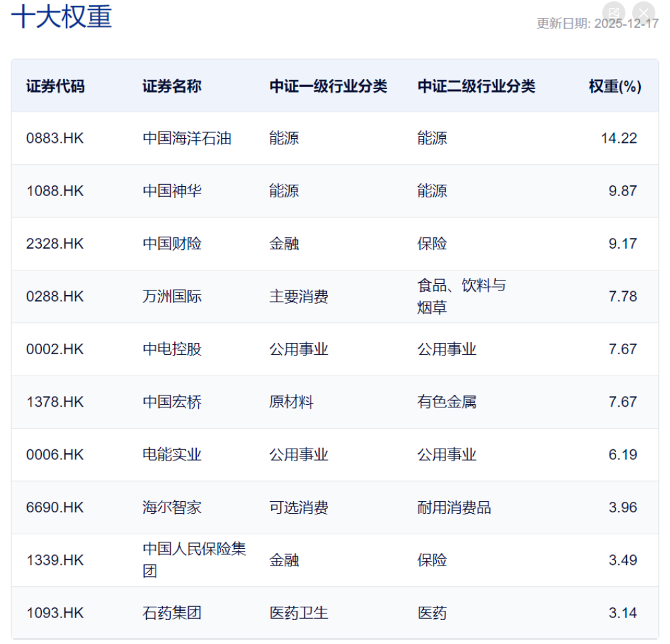The image size is (670, 644).
Task: Click weight value 6.19
Action: pos(623,455)
